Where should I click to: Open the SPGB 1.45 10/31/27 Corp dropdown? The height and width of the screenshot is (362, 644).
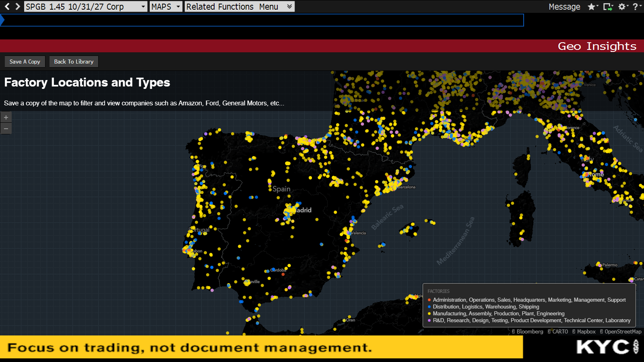click(86, 6)
